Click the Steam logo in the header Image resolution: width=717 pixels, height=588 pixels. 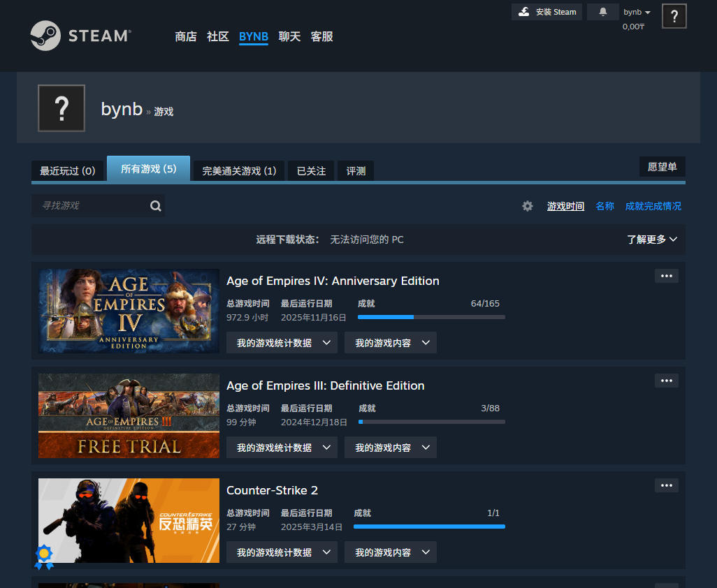tap(80, 36)
